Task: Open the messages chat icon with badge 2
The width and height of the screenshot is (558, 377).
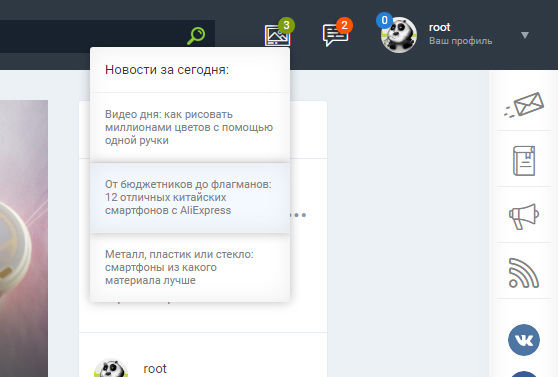Action: pyautogui.click(x=335, y=35)
